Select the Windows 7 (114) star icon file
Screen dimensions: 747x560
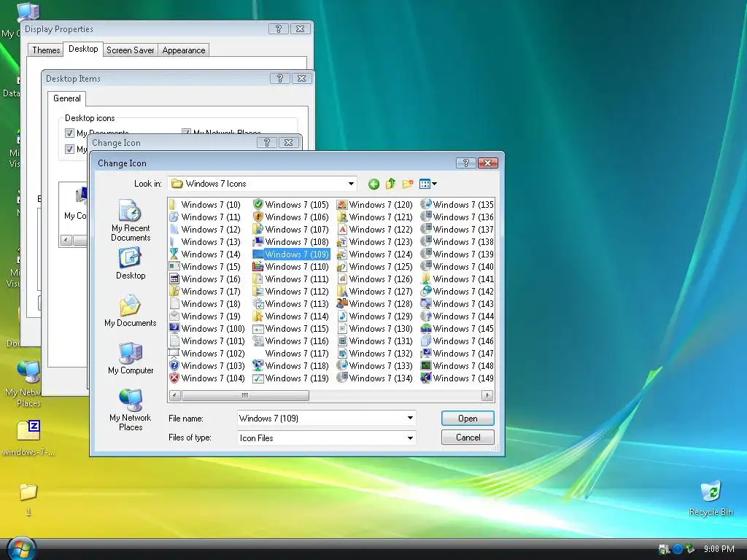290,316
